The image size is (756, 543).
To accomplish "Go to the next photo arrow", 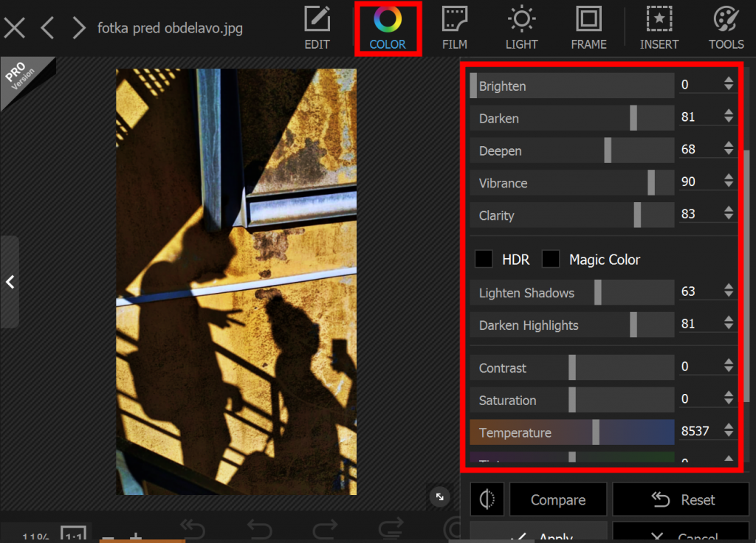I will 78,28.
